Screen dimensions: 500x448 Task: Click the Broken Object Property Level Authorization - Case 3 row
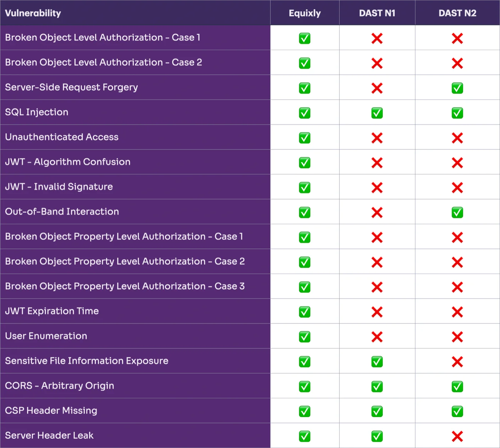click(x=125, y=286)
